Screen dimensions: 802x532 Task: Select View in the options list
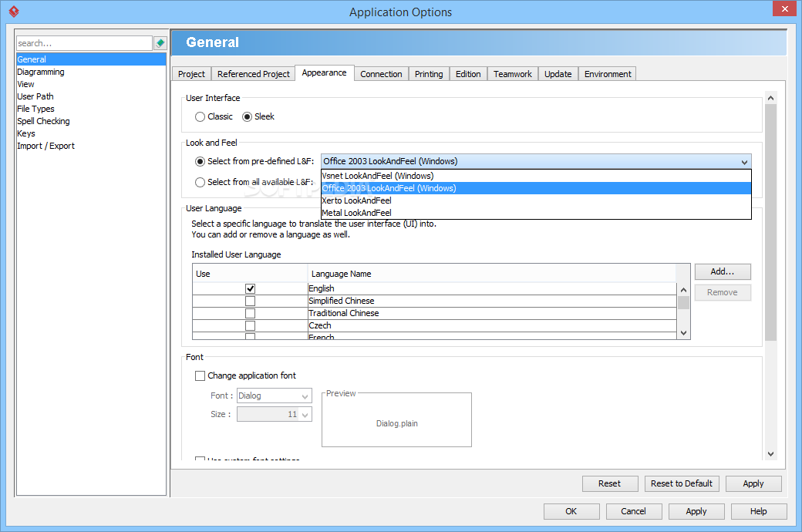click(92, 84)
